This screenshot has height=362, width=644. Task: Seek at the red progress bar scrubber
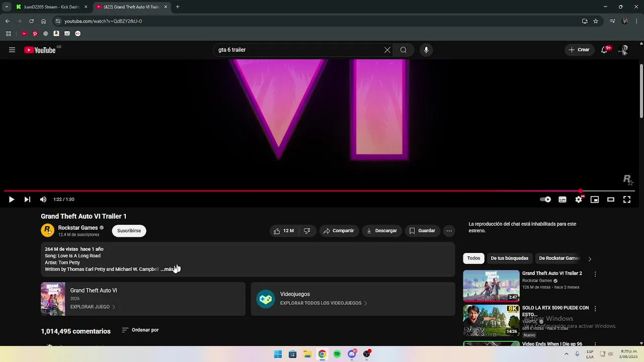581,191
